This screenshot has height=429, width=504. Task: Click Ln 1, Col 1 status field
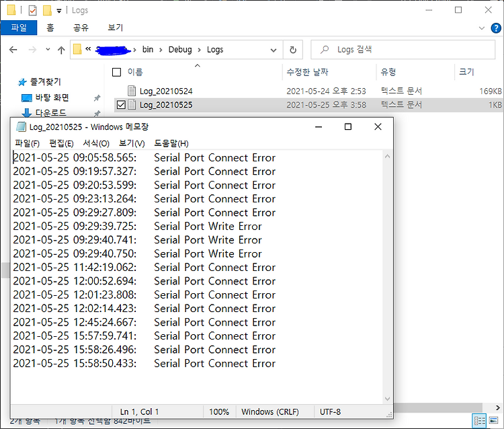coord(139,412)
